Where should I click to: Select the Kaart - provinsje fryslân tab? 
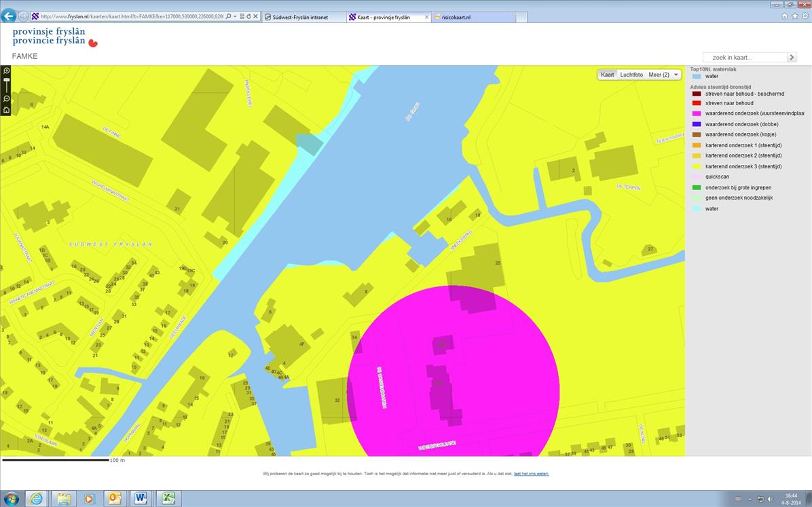389,17
